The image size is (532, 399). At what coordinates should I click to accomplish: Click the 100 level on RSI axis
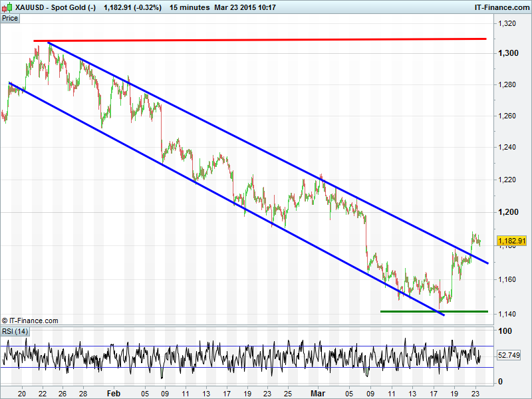pyautogui.click(x=505, y=331)
